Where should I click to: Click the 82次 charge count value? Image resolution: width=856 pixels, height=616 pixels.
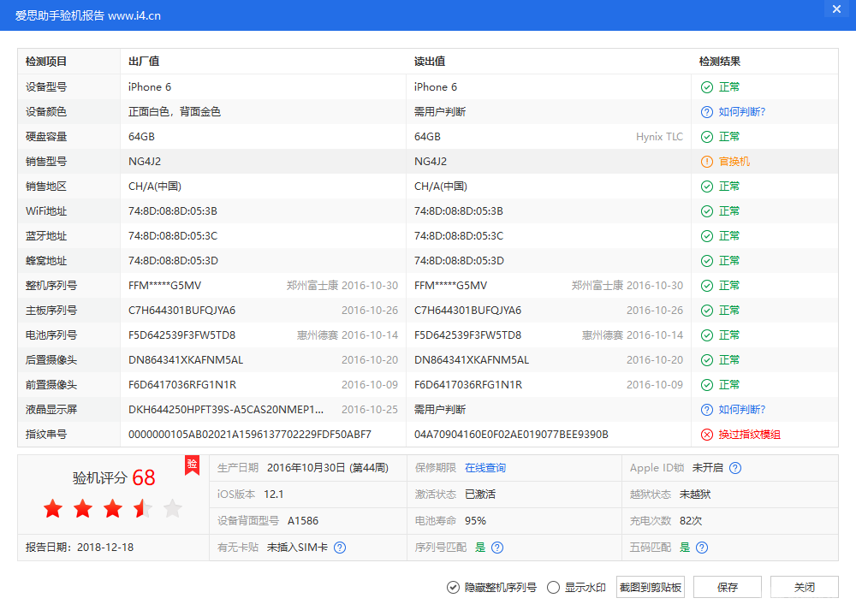coord(691,521)
